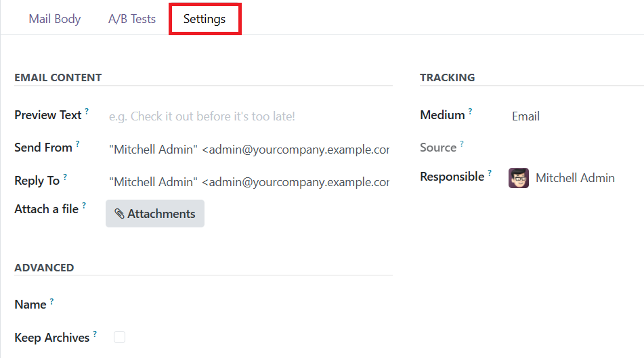Click the Send From email field
The image size is (644, 358).
click(249, 150)
